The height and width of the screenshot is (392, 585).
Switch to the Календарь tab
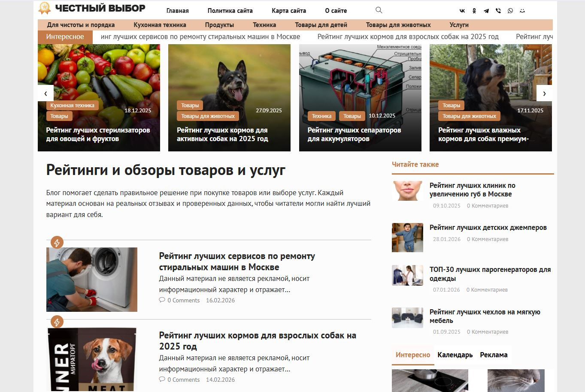455,355
